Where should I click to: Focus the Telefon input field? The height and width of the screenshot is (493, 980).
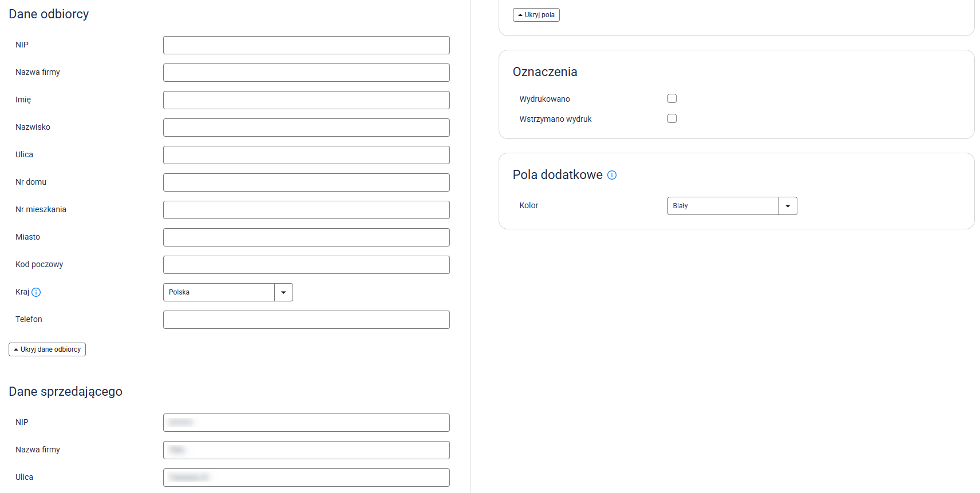(306, 320)
